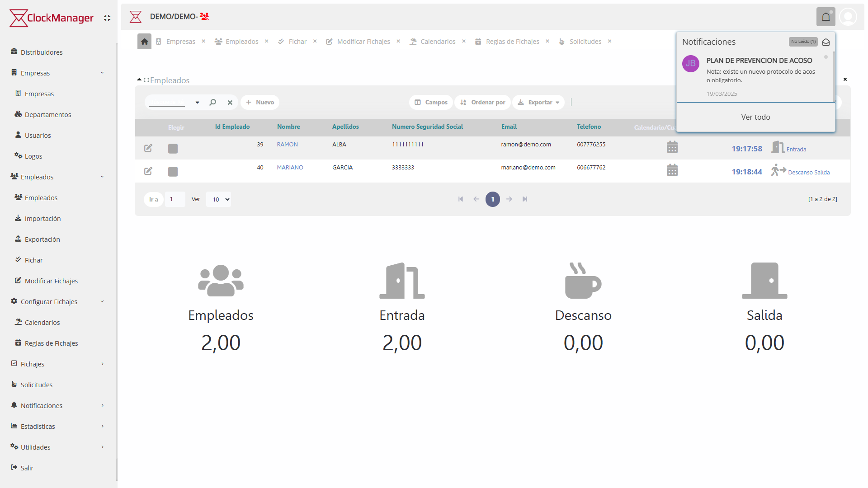Mark notifications as read envelope icon
This screenshot has width=868, height=488.
click(x=826, y=42)
